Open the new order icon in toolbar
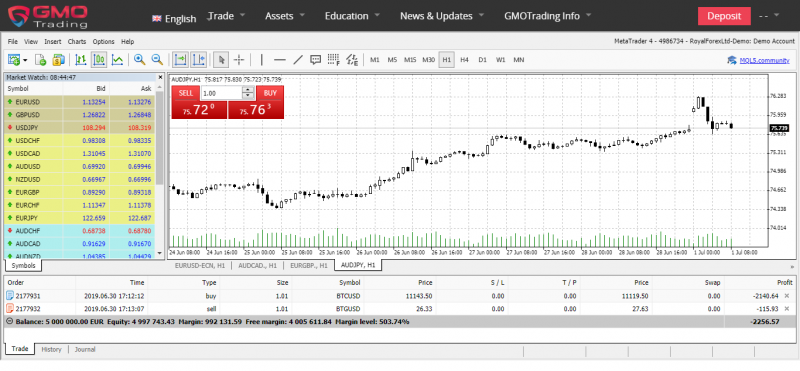Viewport: 800px width, 371px height. (41, 60)
